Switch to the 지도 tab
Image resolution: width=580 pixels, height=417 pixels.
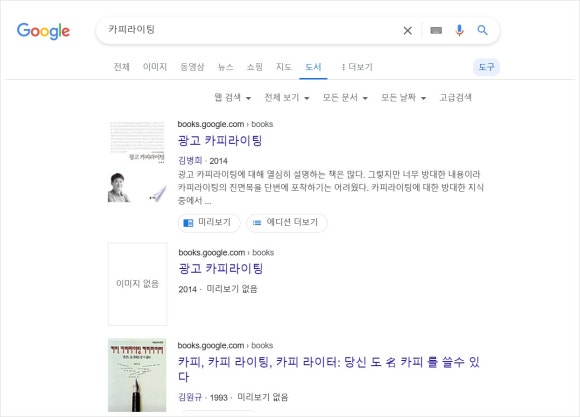pos(284,67)
